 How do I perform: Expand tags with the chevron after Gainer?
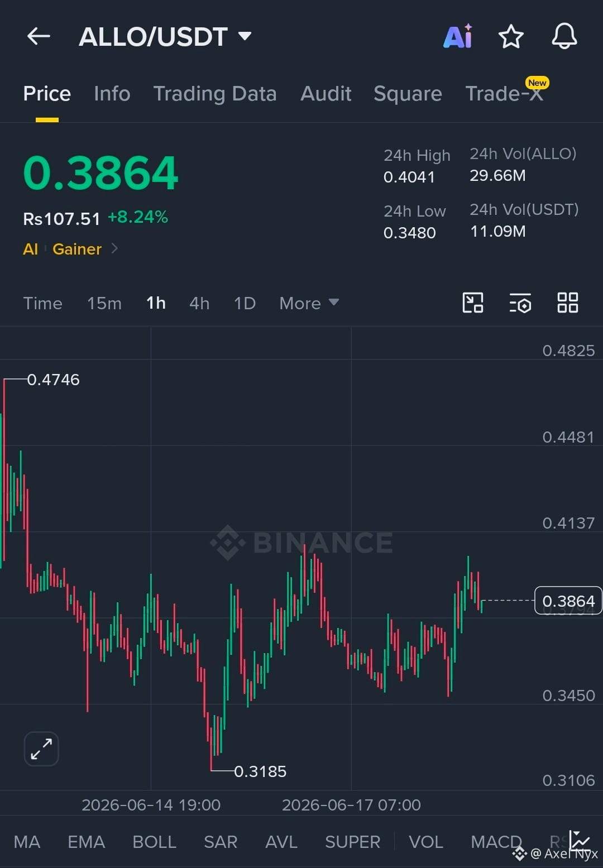114,248
